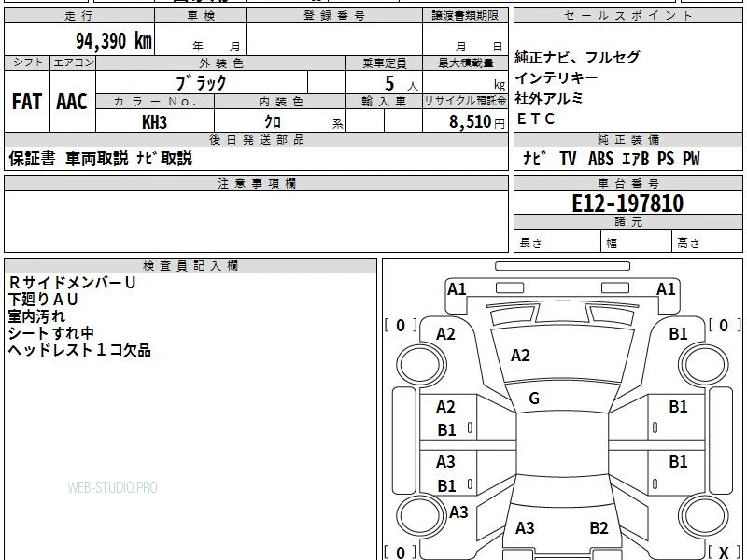Select the FAT shift value
This screenshot has width=747, height=560.
[27, 102]
